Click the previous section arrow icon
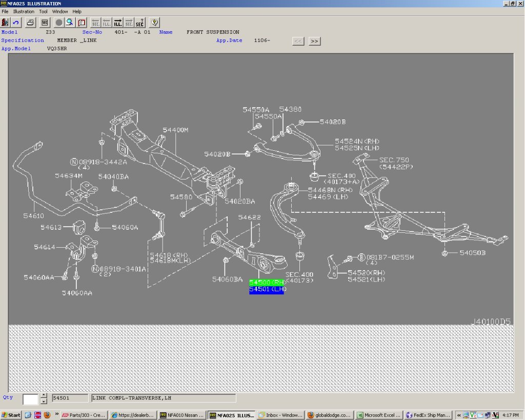Viewport: 525px width, 420px height. click(x=96, y=23)
